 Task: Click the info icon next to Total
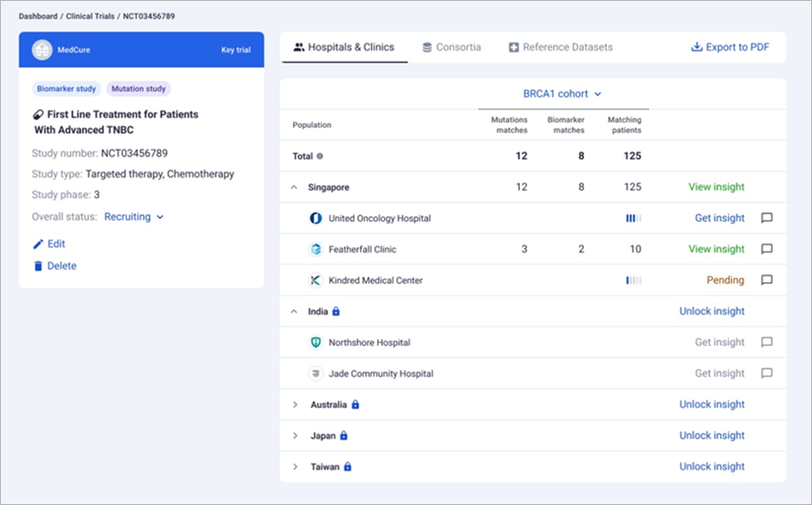320,156
